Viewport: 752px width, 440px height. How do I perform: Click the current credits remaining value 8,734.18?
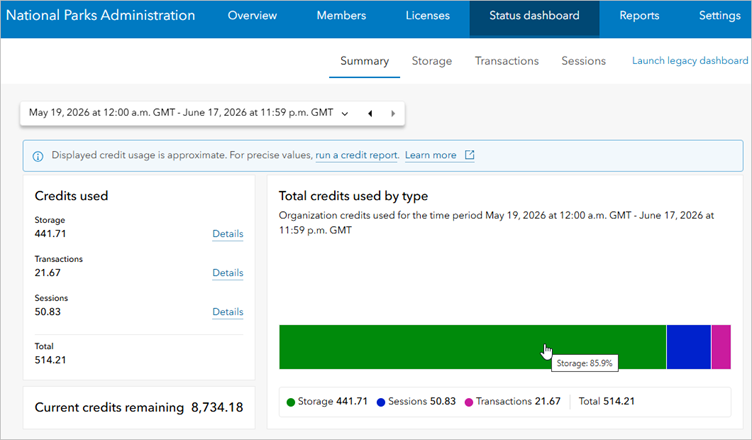point(217,407)
